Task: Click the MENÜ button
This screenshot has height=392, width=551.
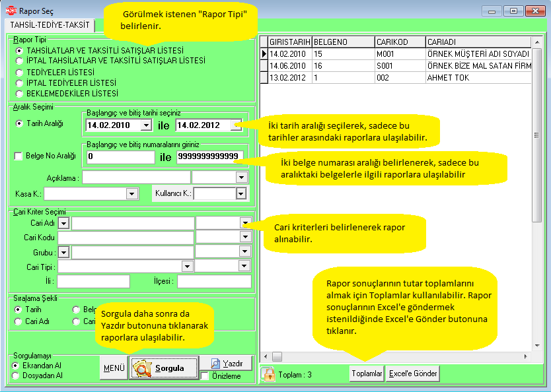Action: 114,368
